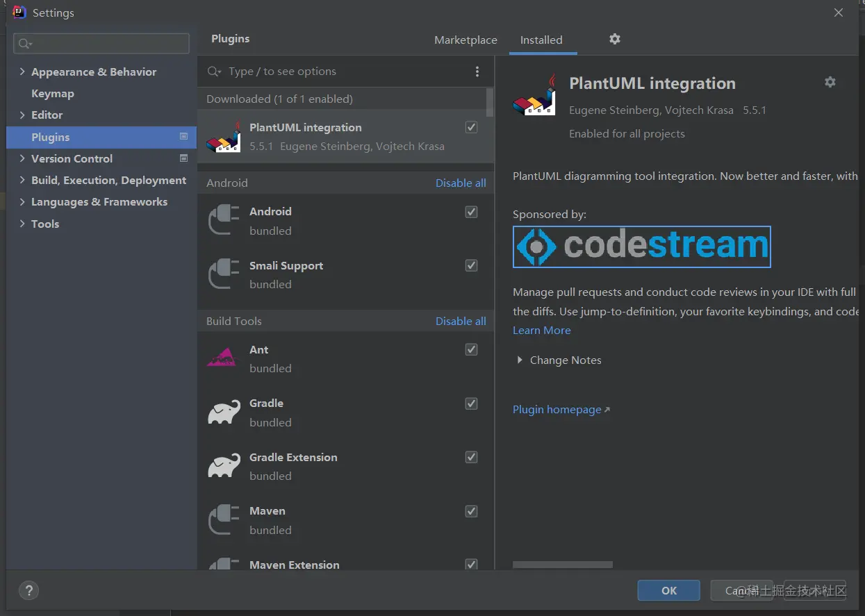Select Keymap in settings tree

pyautogui.click(x=53, y=93)
